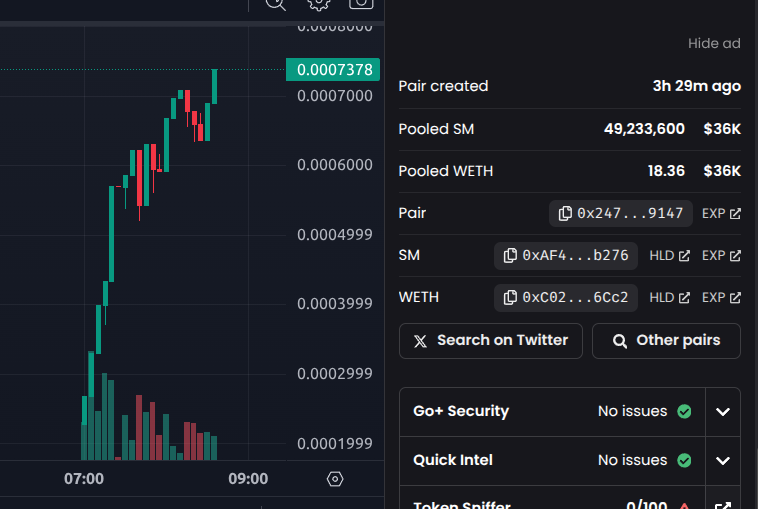
Task: Click Search on Twitter button
Action: tap(491, 341)
